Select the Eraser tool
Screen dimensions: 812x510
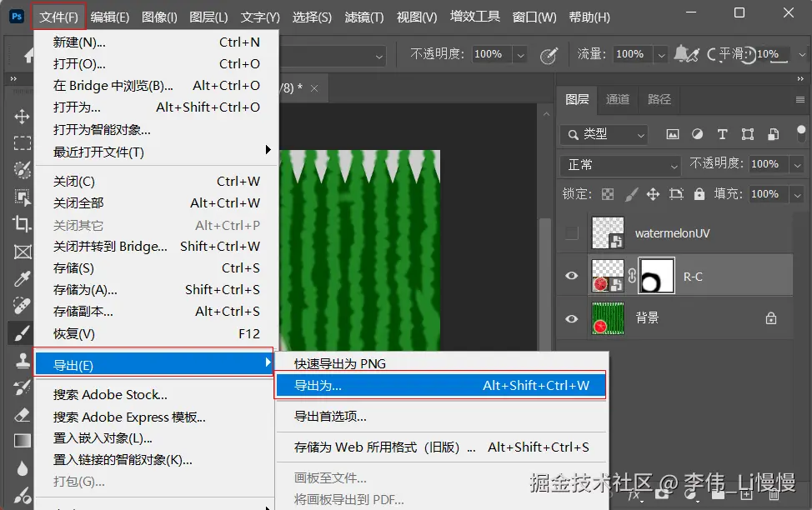[22, 415]
